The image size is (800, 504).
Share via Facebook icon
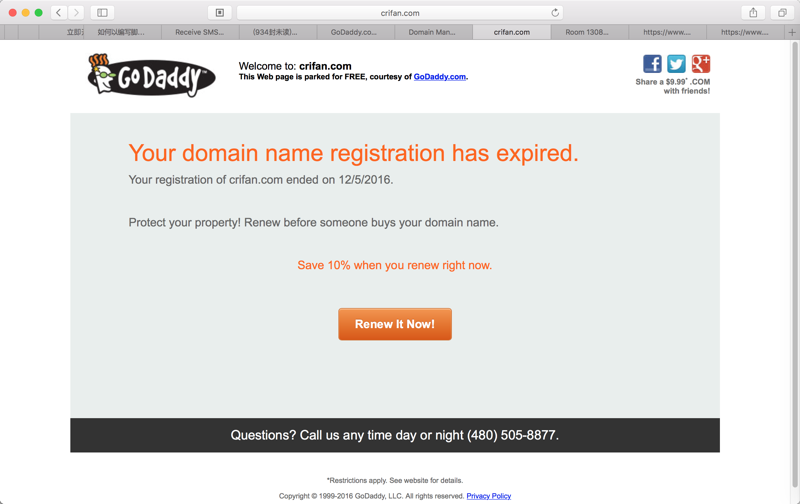tap(652, 64)
